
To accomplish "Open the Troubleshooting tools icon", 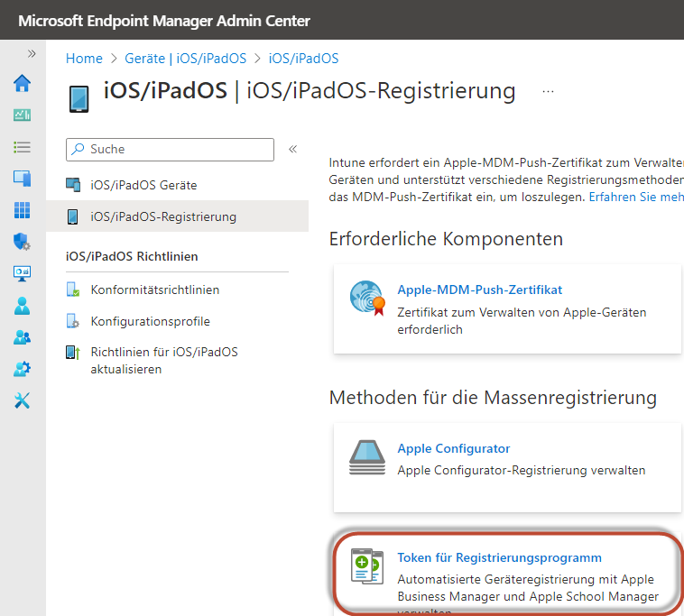I will pyautogui.click(x=23, y=400).
